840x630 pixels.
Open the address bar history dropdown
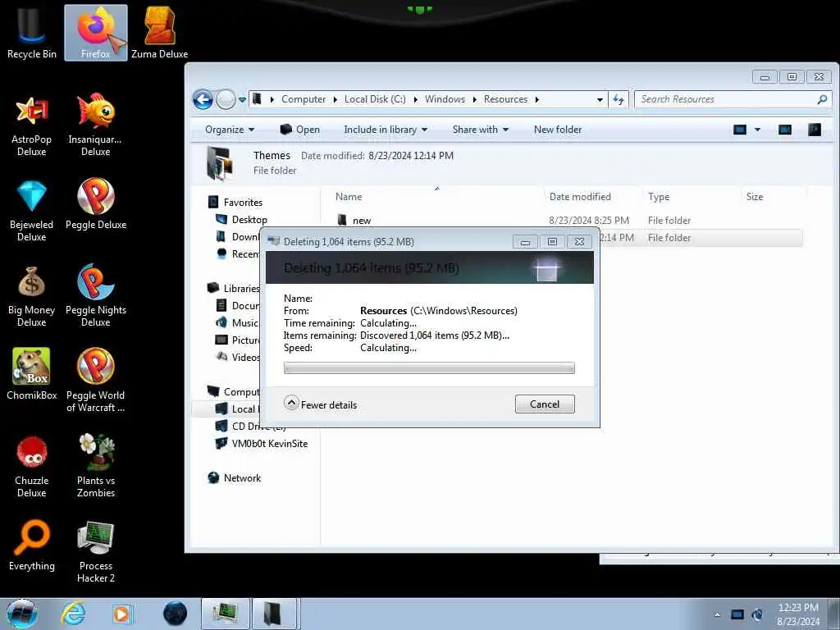600,99
